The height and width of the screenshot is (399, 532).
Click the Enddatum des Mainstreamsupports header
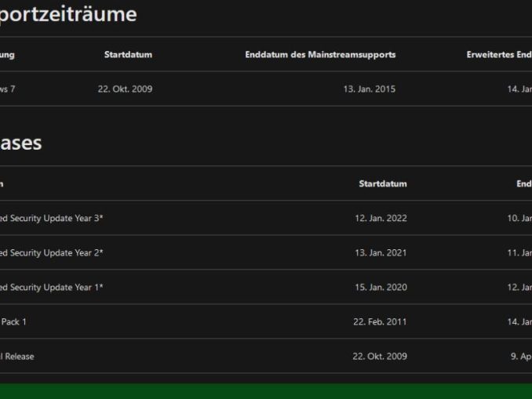(320, 55)
